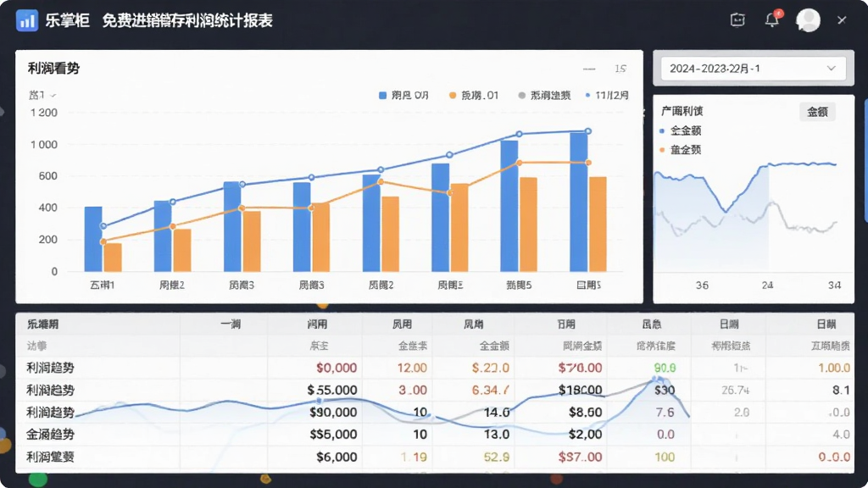Click the 一润 column header

(231, 324)
